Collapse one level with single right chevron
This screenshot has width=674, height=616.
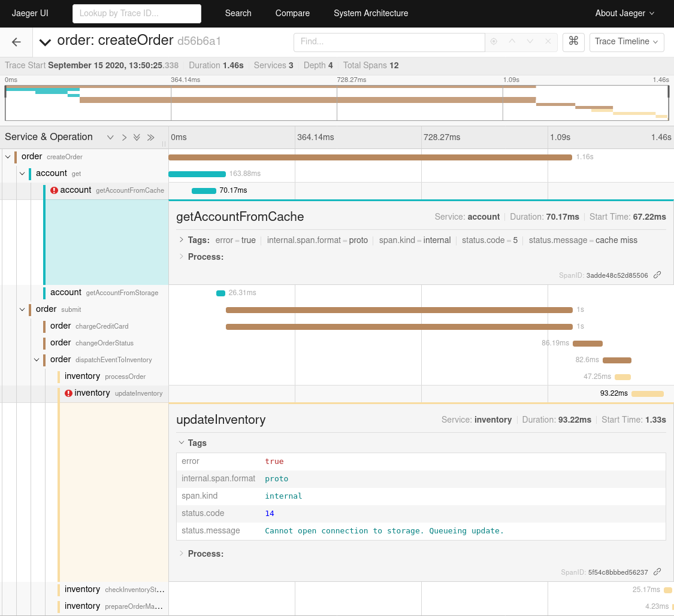coord(124,138)
